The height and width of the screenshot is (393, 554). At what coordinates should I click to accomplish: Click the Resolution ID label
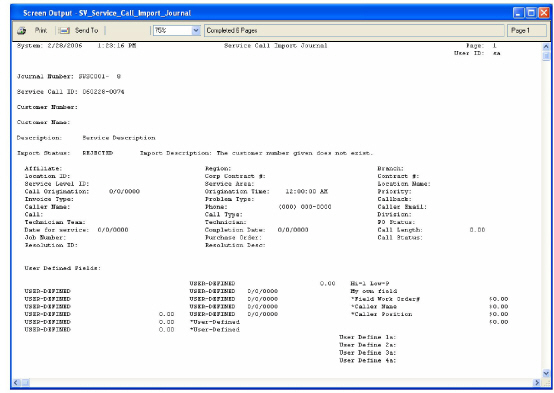click(x=51, y=245)
